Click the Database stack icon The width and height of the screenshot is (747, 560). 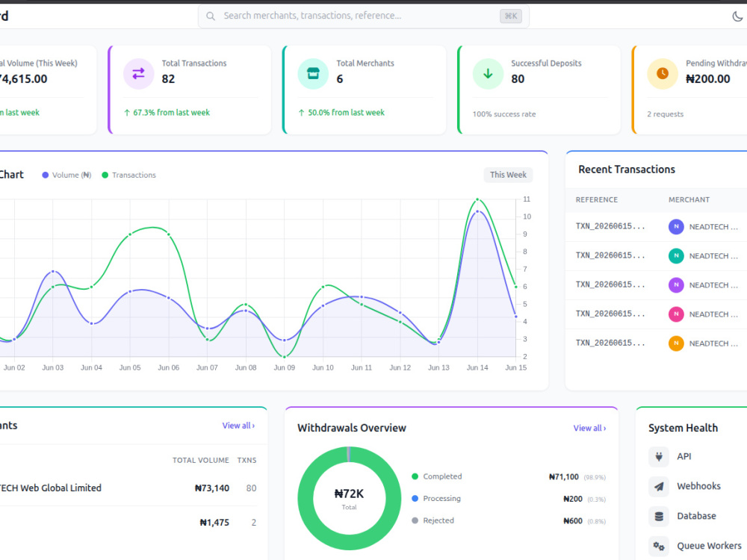tap(659, 516)
